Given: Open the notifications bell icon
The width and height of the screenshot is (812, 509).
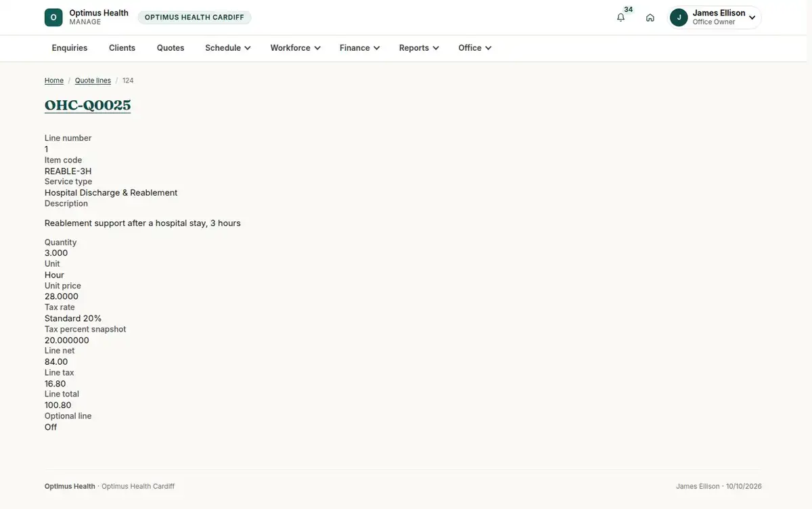Looking at the screenshot, I should (x=621, y=18).
